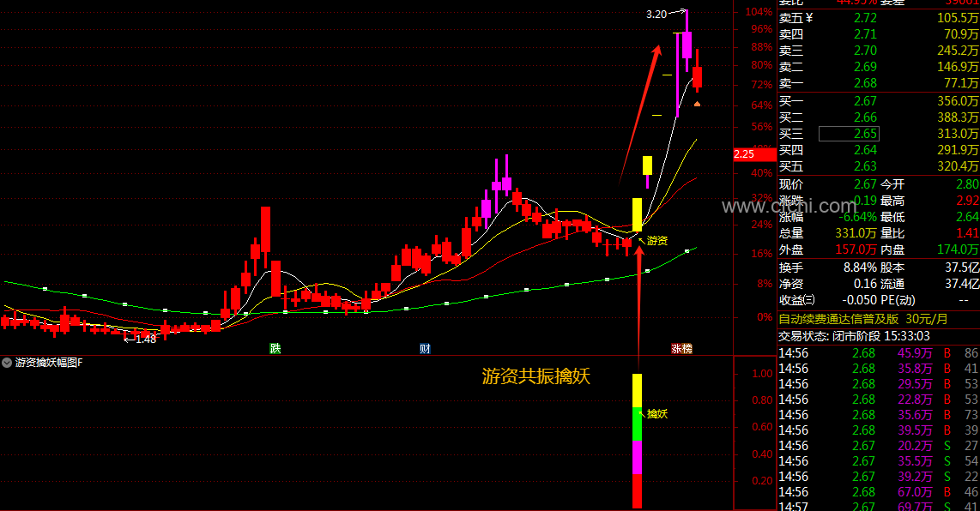Select 卖四 price 2.71 row

coord(878,34)
